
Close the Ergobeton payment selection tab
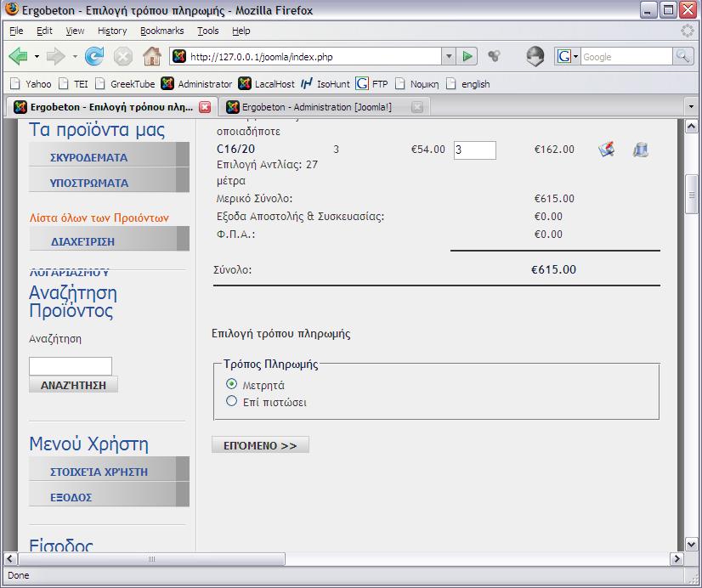click(x=205, y=107)
